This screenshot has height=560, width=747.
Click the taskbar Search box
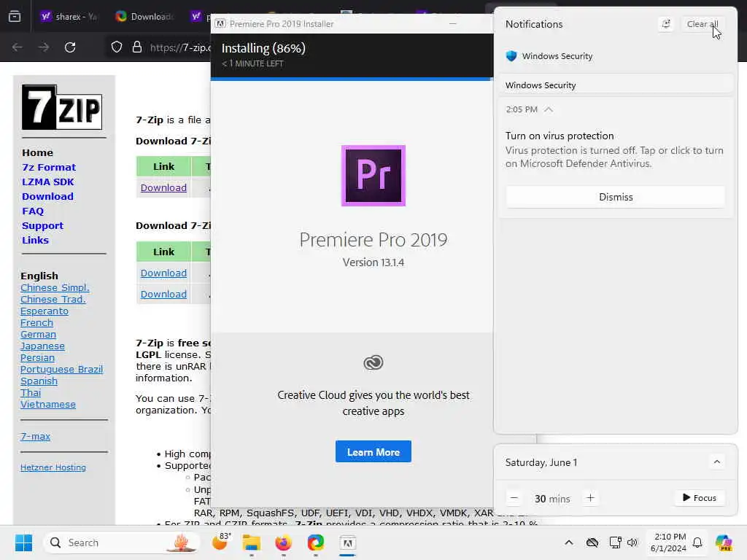pos(122,542)
